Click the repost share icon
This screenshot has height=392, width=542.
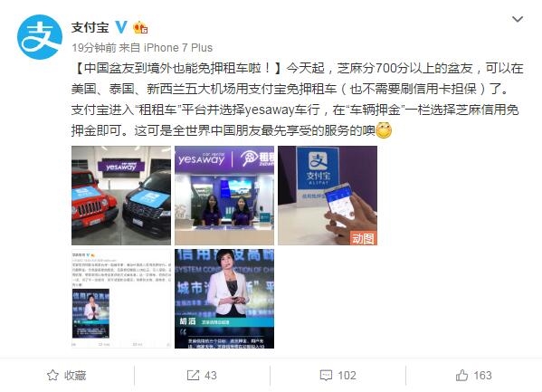click(x=194, y=376)
